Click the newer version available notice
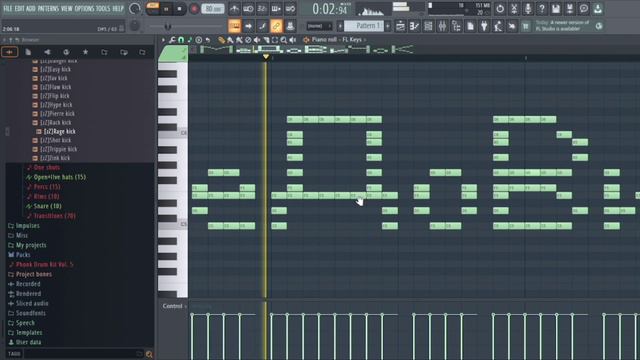 [x=562, y=26]
